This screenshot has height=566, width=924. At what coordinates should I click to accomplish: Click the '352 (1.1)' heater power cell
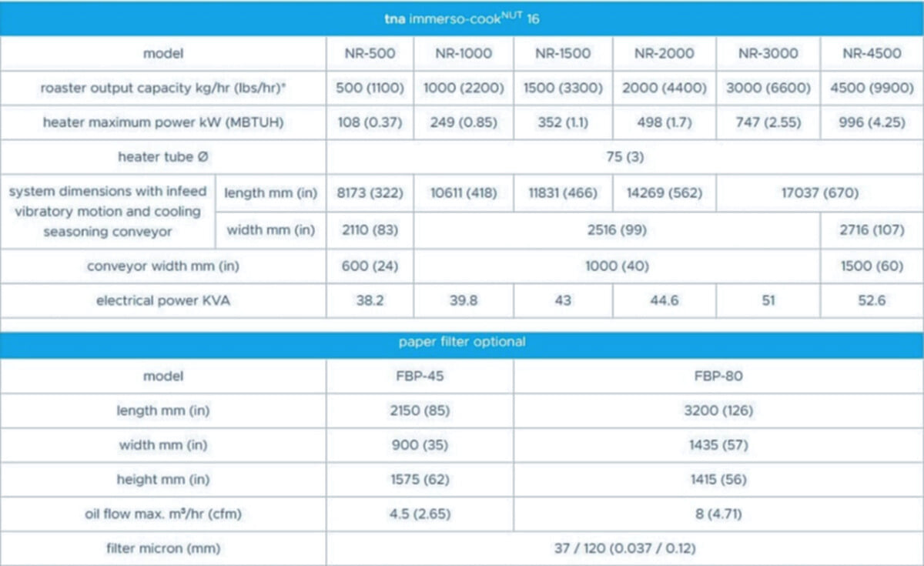[x=563, y=122]
